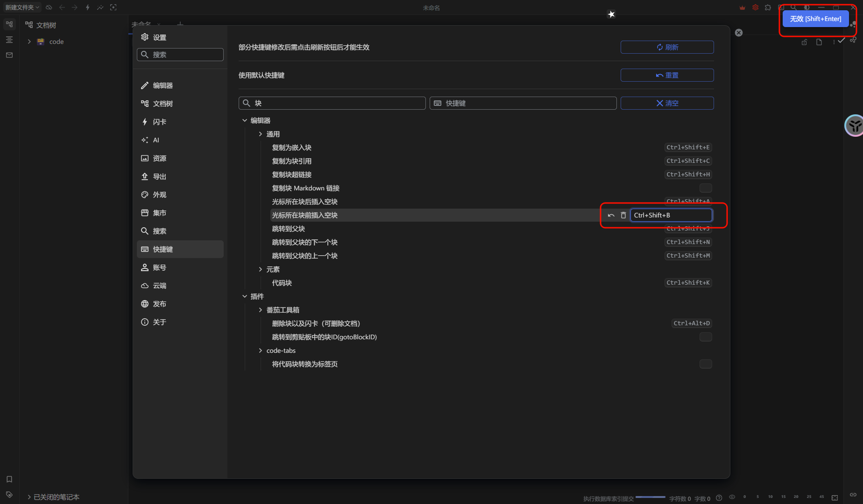The height and width of the screenshot is (504, 863).
Task: Go back with the left arrow icon
Action: click(x=62, y=7)
